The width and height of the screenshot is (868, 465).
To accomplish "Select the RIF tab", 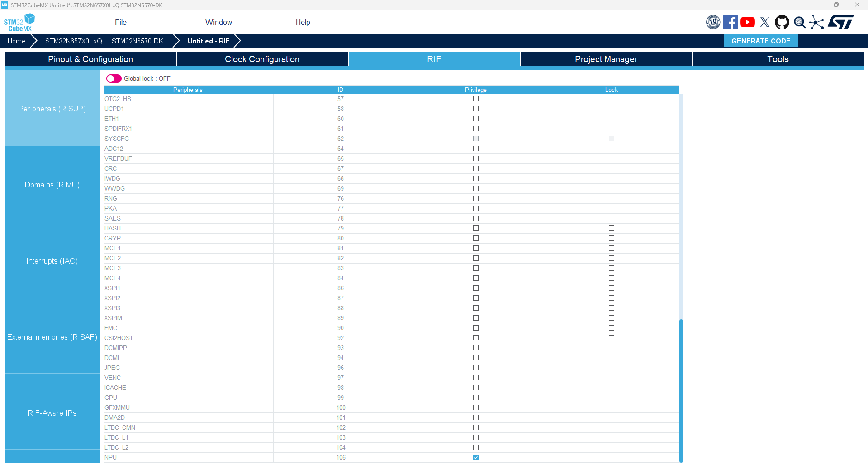I will 434,59.
